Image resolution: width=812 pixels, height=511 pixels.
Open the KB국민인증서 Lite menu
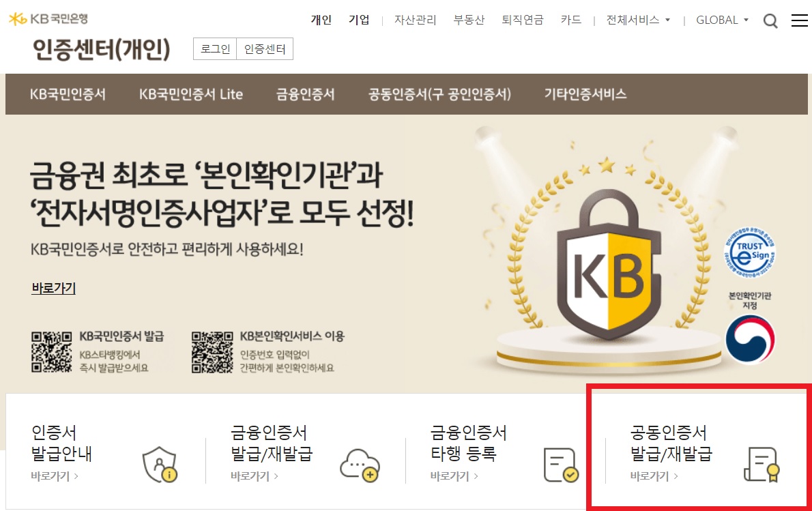click(190, 94)
